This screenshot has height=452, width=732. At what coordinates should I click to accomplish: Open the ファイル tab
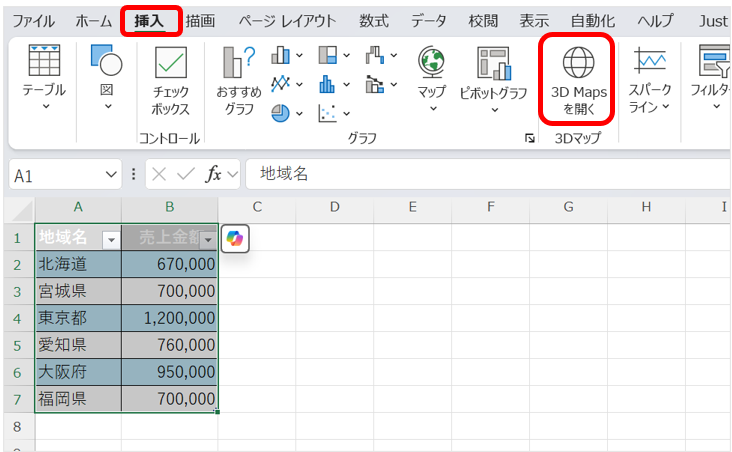(33, 21)
